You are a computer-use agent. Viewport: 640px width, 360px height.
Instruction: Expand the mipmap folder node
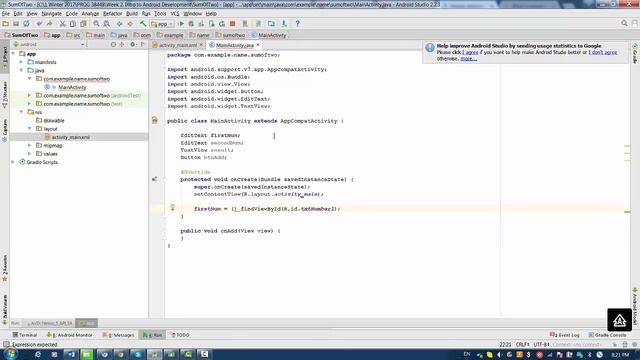pos(29,145)
